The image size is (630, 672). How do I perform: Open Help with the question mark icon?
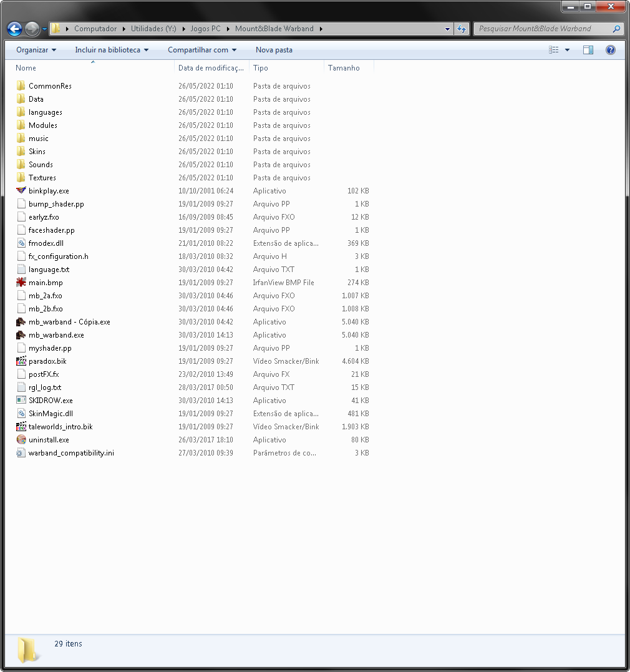tap(610, 50)
